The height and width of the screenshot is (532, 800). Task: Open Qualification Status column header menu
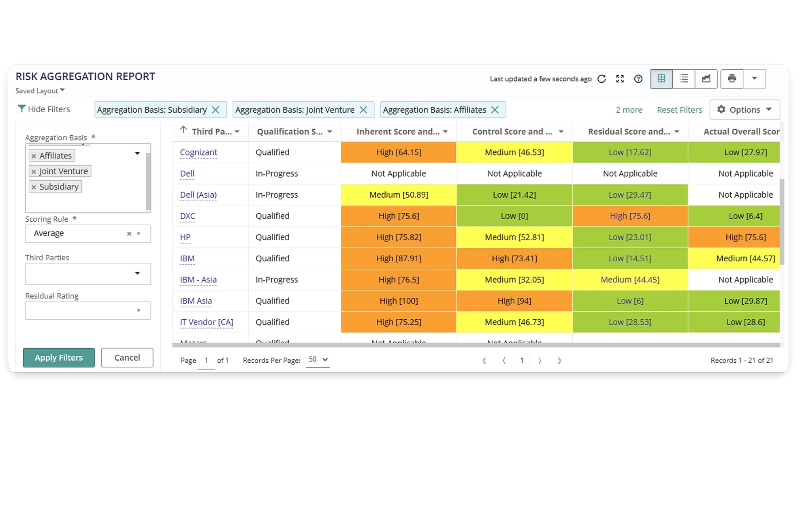(330, 132)
